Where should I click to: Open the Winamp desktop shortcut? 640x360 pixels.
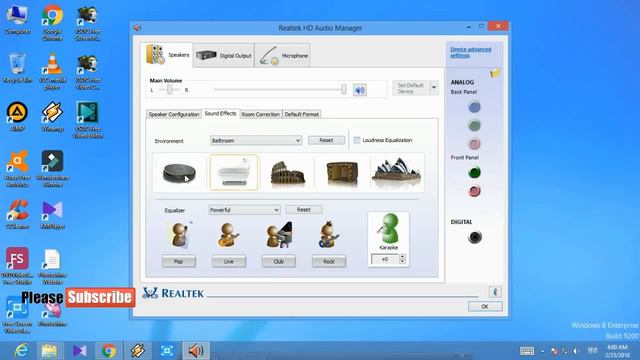(52, 117)
